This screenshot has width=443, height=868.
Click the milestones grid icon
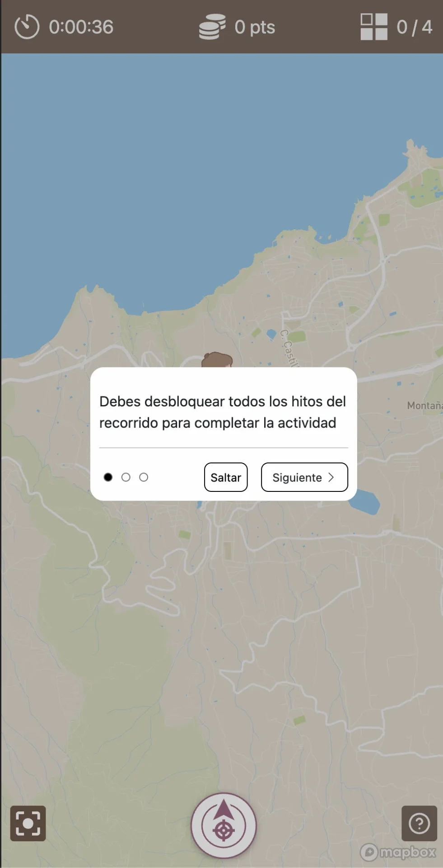373,27
